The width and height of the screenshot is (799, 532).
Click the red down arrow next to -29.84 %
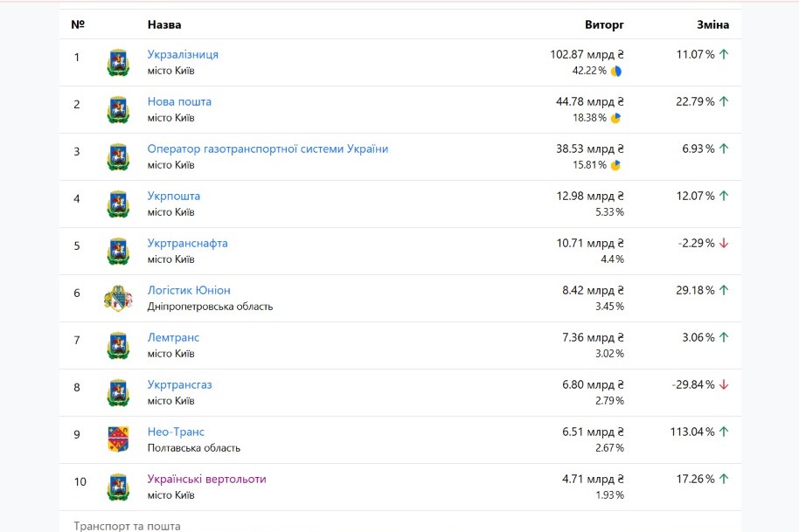tap(724, 385)
